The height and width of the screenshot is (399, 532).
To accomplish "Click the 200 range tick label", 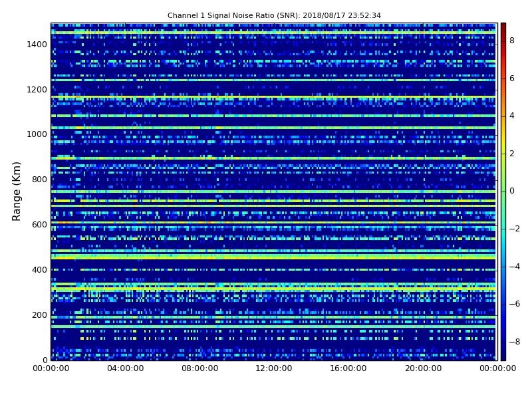I will pos(39,315).
